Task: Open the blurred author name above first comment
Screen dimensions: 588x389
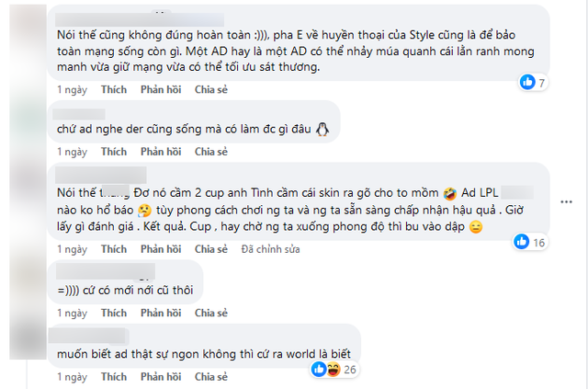Action: 140,19
